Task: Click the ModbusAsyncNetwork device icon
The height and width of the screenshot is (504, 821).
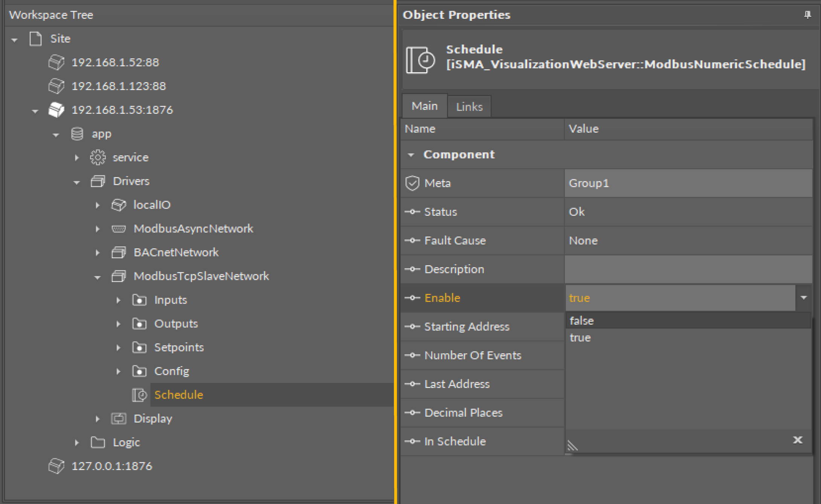Action: (x=119, y=229)
